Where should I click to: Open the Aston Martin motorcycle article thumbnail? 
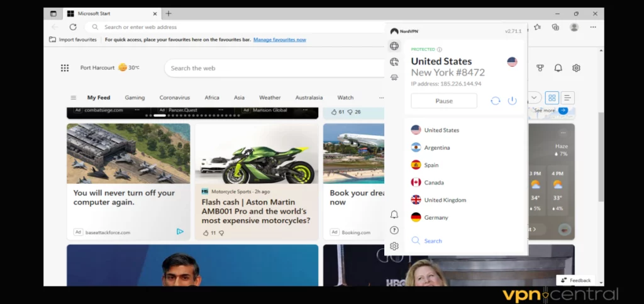(x=257, y=154)
